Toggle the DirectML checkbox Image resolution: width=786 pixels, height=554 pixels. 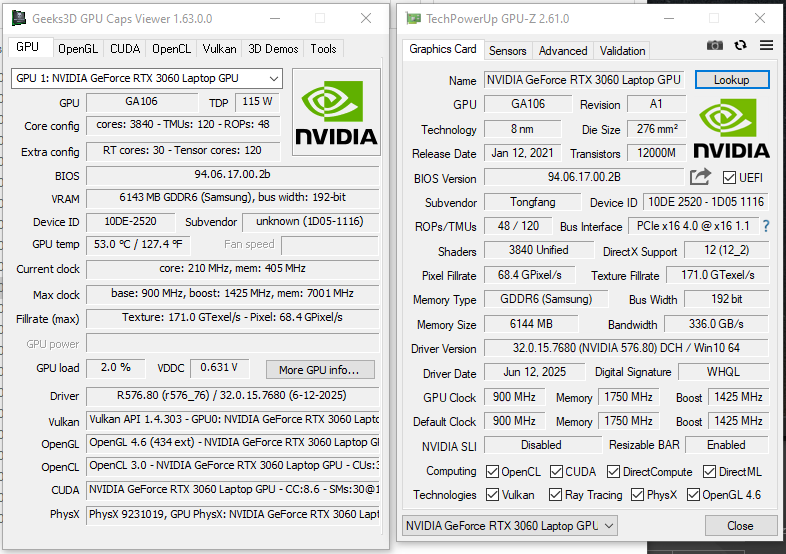click(709, 472)
